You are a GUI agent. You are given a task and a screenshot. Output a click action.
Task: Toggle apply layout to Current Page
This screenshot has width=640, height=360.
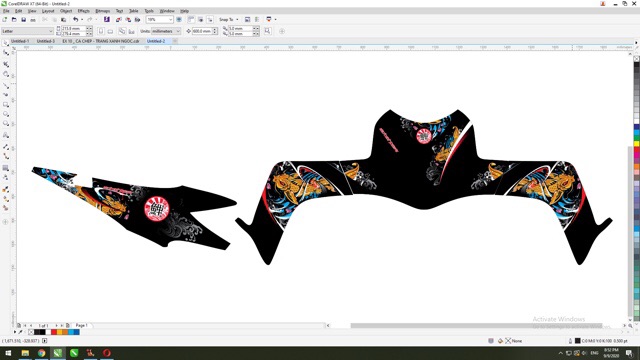[131, 31]
